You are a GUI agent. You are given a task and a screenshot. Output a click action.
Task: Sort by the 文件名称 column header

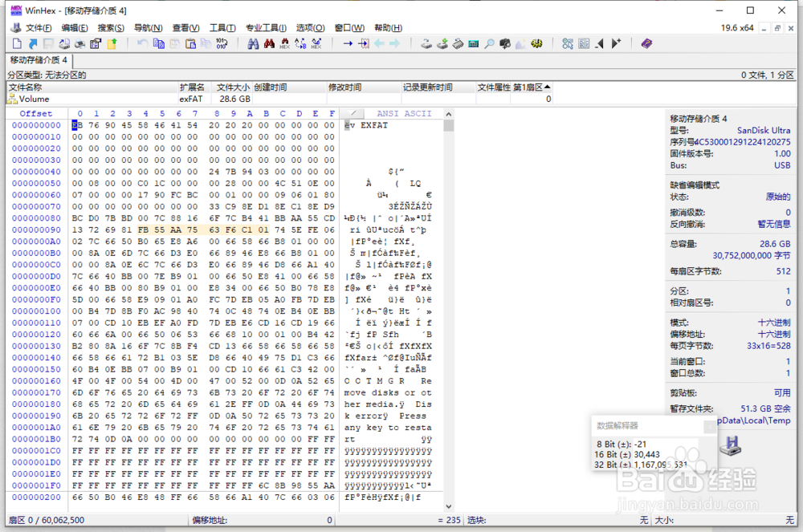92,87
